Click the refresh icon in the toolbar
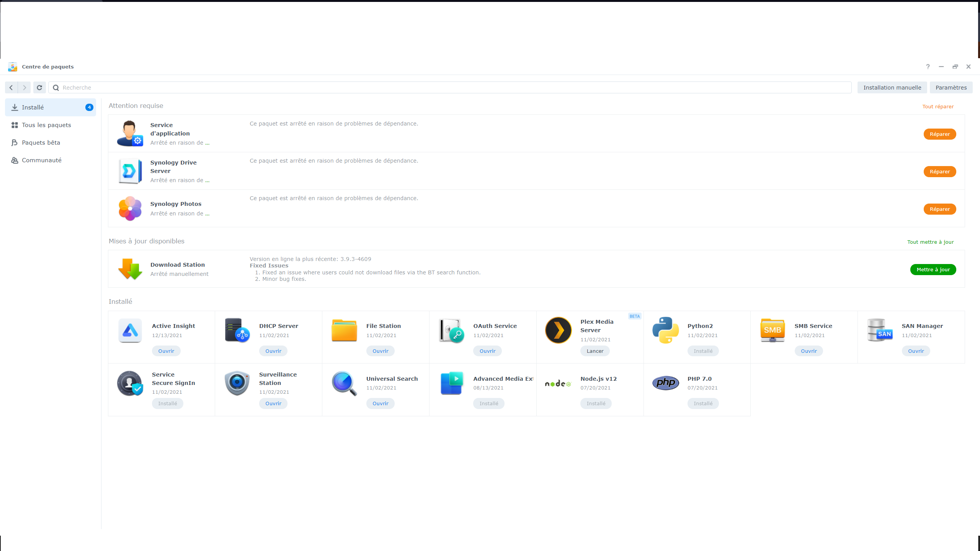 39,88
